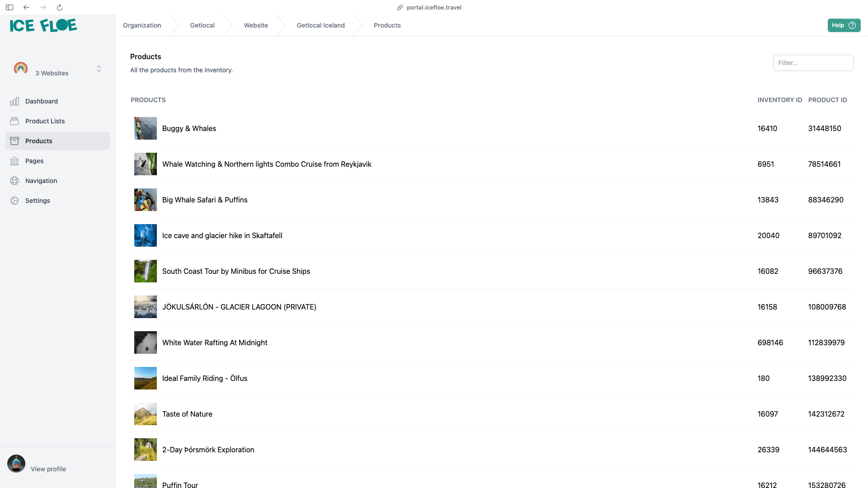Click the rainbow website icon
The image size is (868, 488).
[x=20, y=69]
